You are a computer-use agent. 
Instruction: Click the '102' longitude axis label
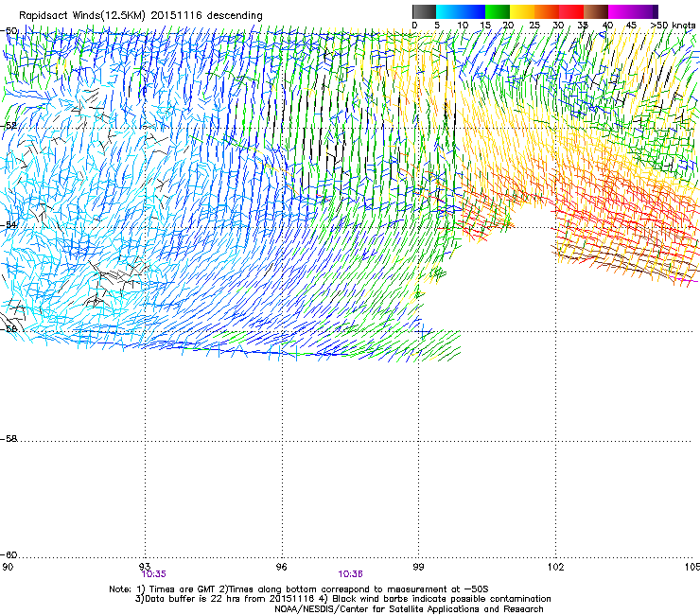point(556,567)
